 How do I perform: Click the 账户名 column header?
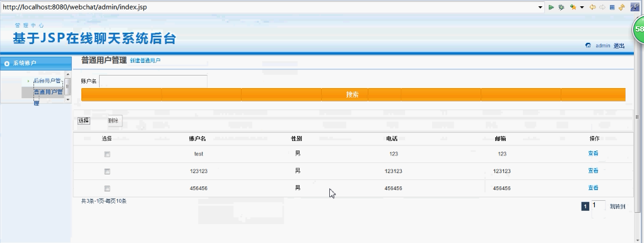point(197,138)
